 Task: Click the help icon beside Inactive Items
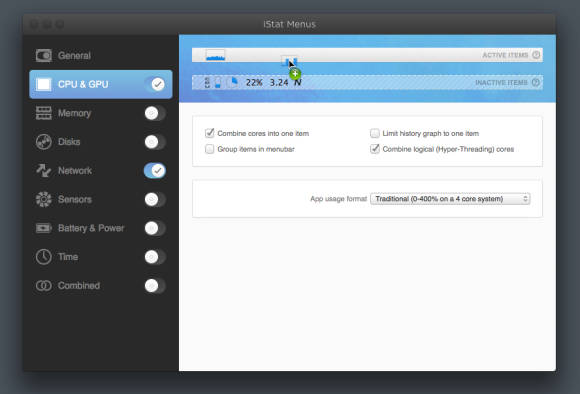pyautogui.click(x=536, y=82)
